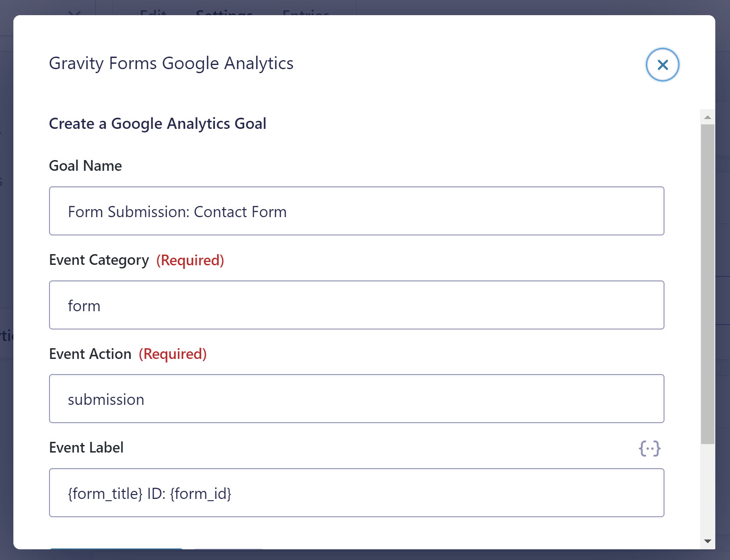
Task: Close the Gravity Forms Google Analytics dialog
Action: click(662, 65)
